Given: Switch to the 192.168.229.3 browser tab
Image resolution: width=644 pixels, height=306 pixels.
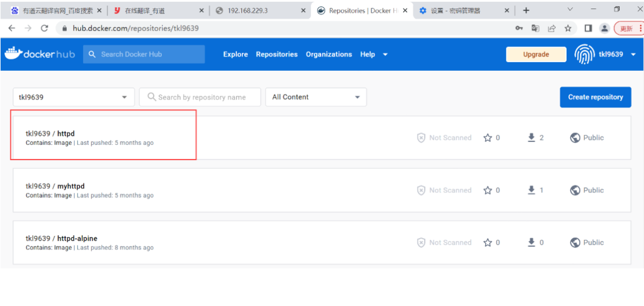Looking at the screenshot, I should pos(261,11).
